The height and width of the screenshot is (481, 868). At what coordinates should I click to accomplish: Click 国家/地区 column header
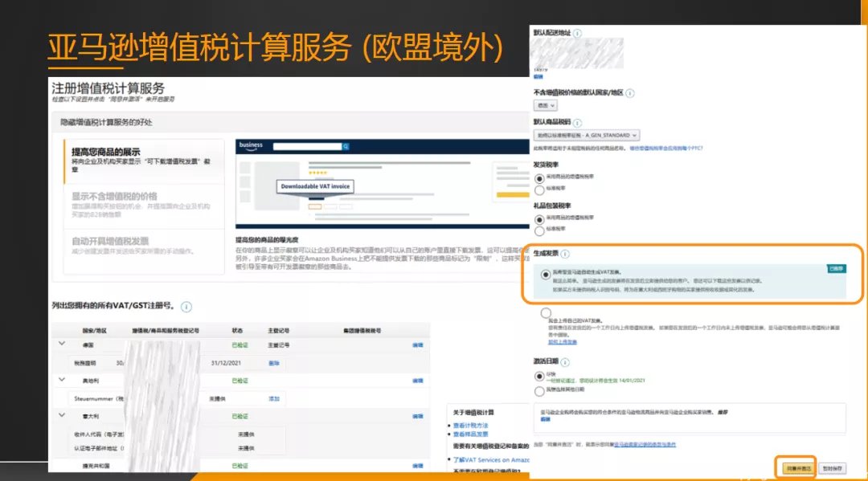tap(95, 331)
